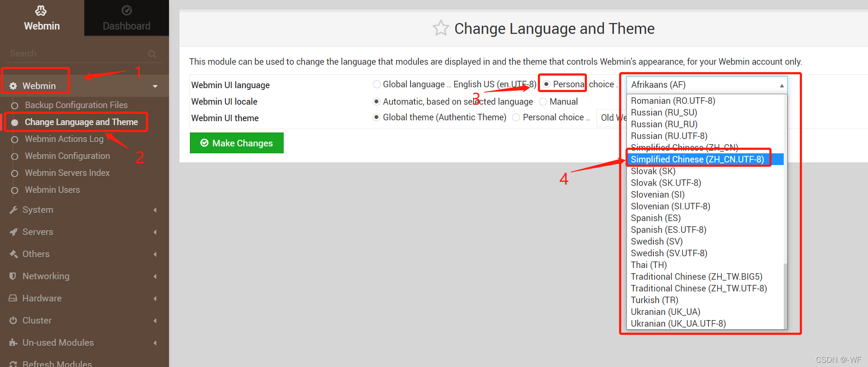This screenshot has height=367, width=868.
Task: Choose Traditional Chinese (ZH_TW.UTF-8) option
Action: coord(705,288)
